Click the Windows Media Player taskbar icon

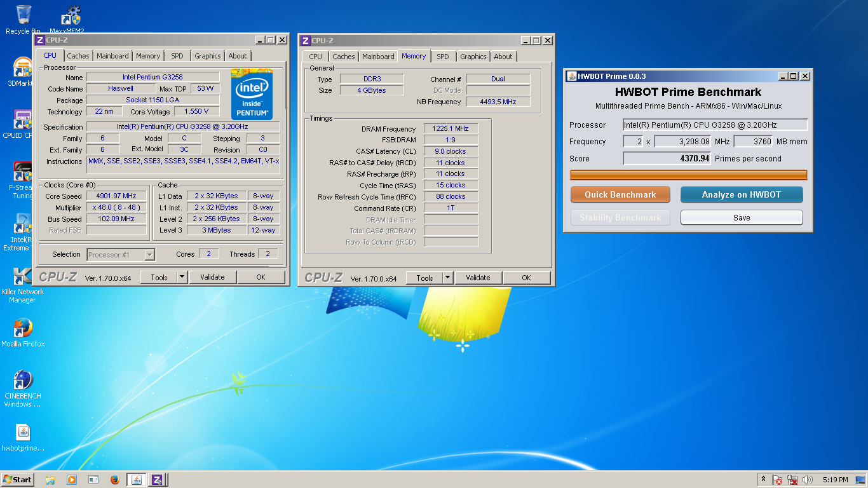[x=72, y=480]
